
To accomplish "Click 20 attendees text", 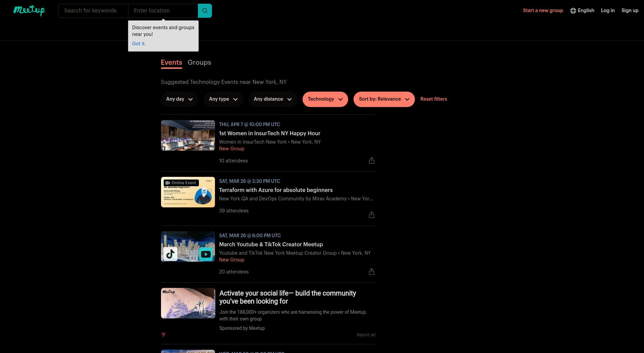I will point(234,272).
